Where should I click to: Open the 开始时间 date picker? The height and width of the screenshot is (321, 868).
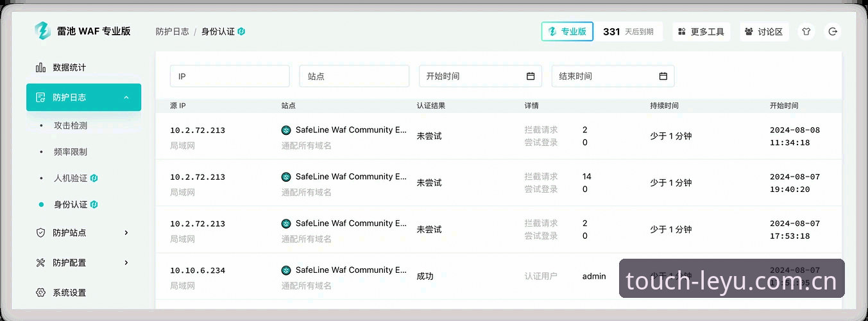point(481,76)
